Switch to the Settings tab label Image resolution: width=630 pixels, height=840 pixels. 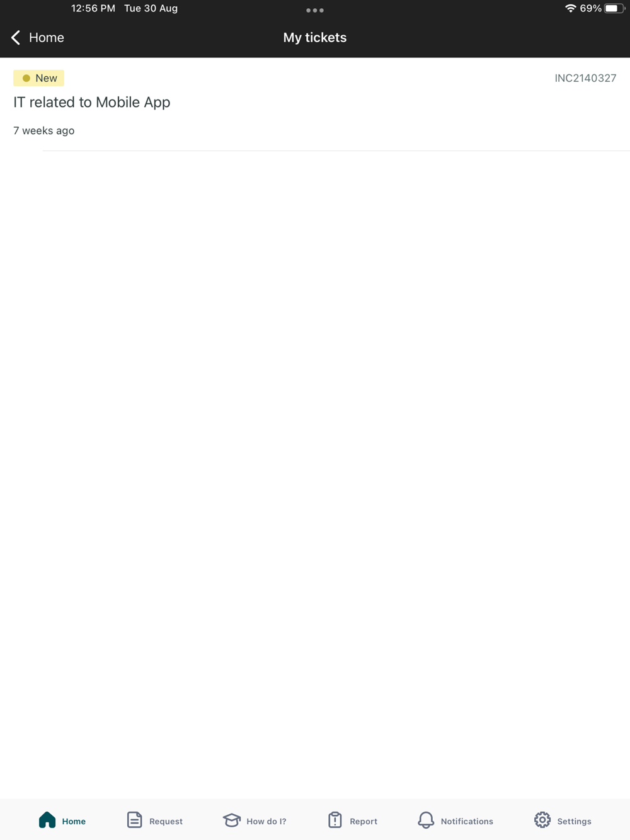pyautogui.click(x=574, y=821)
